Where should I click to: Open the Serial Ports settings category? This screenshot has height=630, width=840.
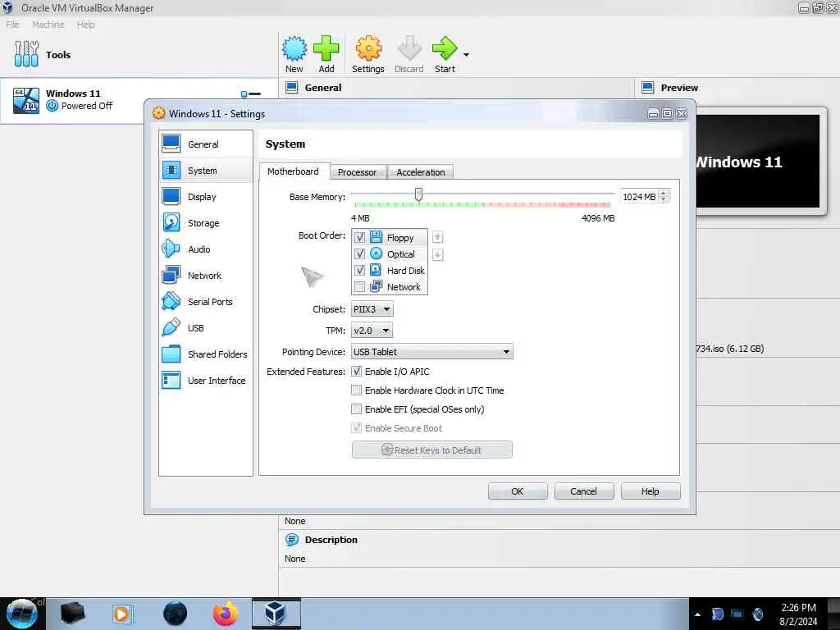[x=206, y=302]
